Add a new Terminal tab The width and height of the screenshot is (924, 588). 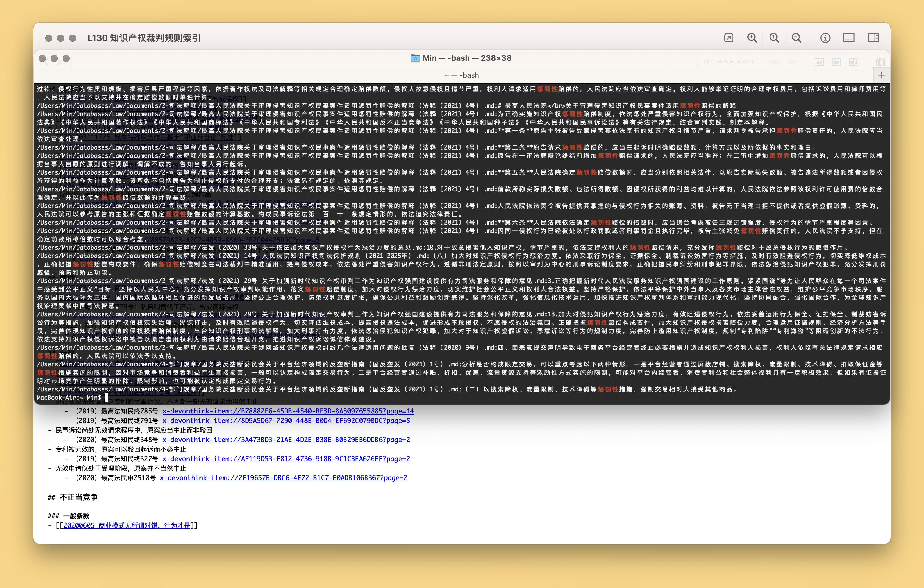881,75
